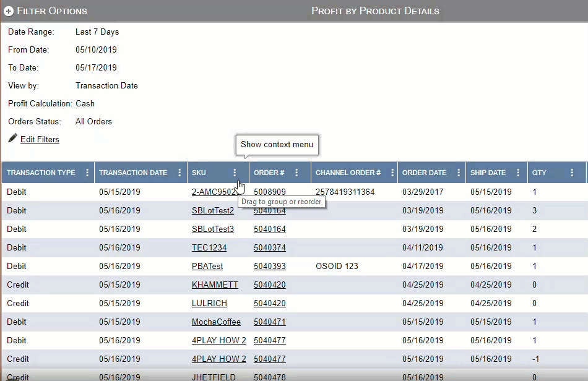
Task: Open context menu for Transaction Type column
Action: pyautogui.click(x=87, y=173)
